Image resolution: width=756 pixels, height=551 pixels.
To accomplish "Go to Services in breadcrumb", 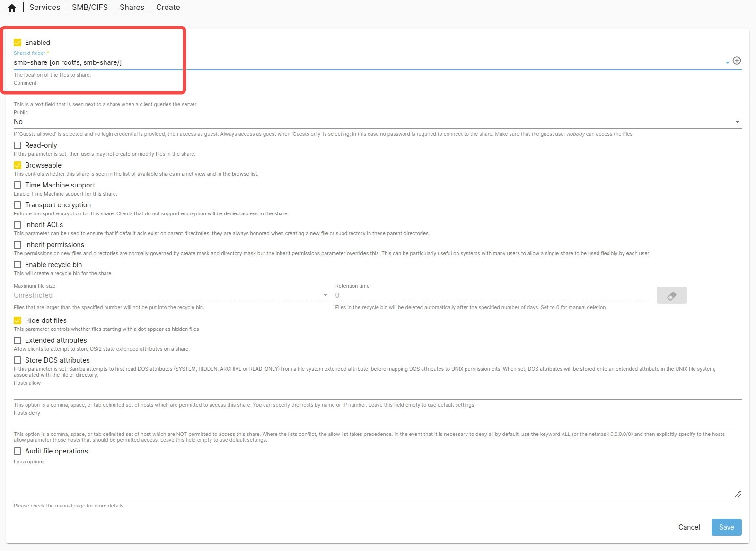I will 44,8.
